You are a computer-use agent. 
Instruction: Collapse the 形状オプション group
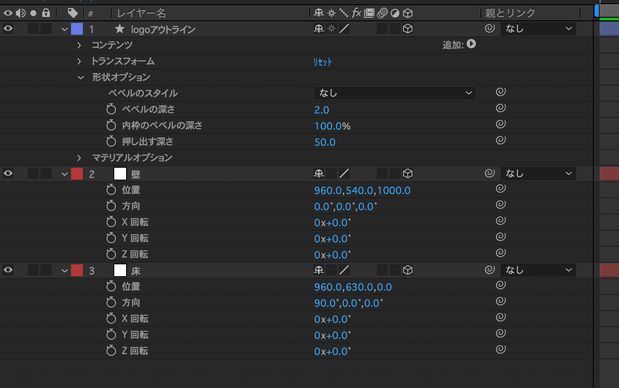pyautogui.click(x=81, y=77)
